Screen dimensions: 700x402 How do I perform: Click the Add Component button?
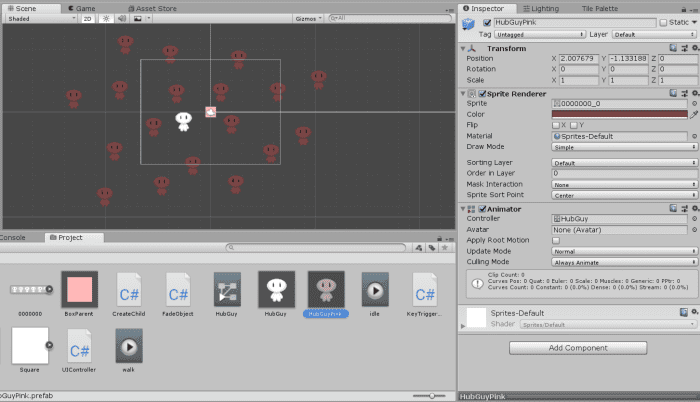click(577, 347)
